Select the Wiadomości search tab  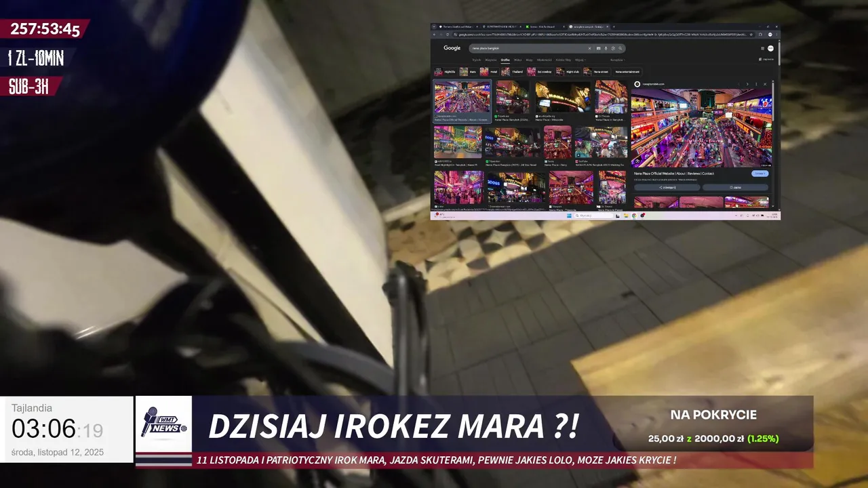point(545,60)
